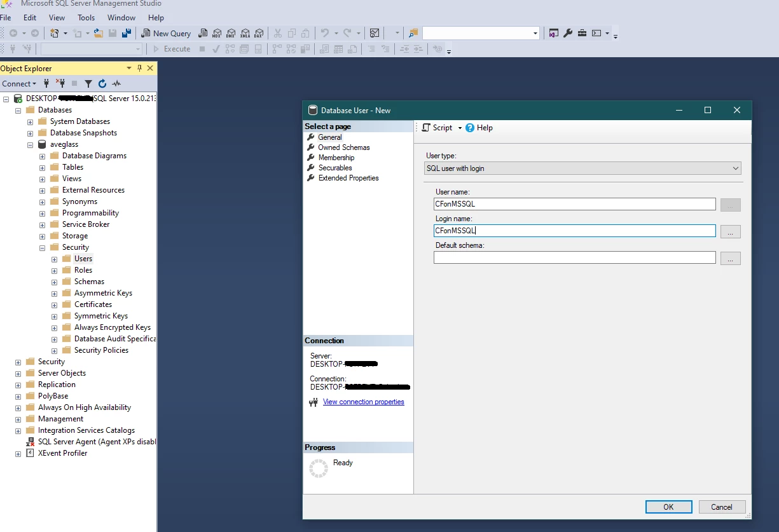779x532 pixels.
Task: Expand the Users folder node
Action: (x=54, y=259)
